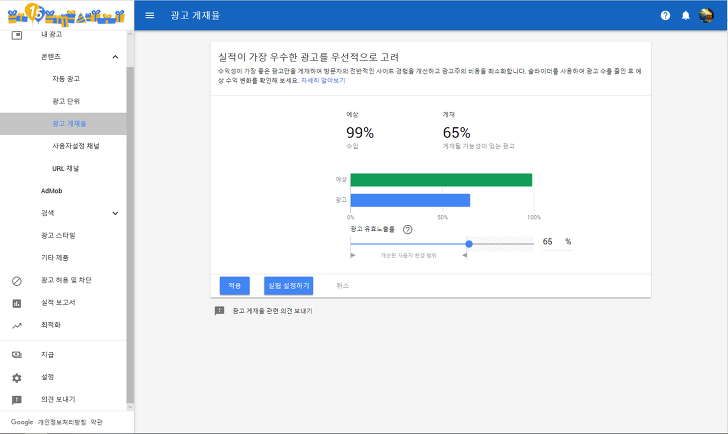Click the feedback icon below the card
728x434 pixels.
tap(220, 311)
